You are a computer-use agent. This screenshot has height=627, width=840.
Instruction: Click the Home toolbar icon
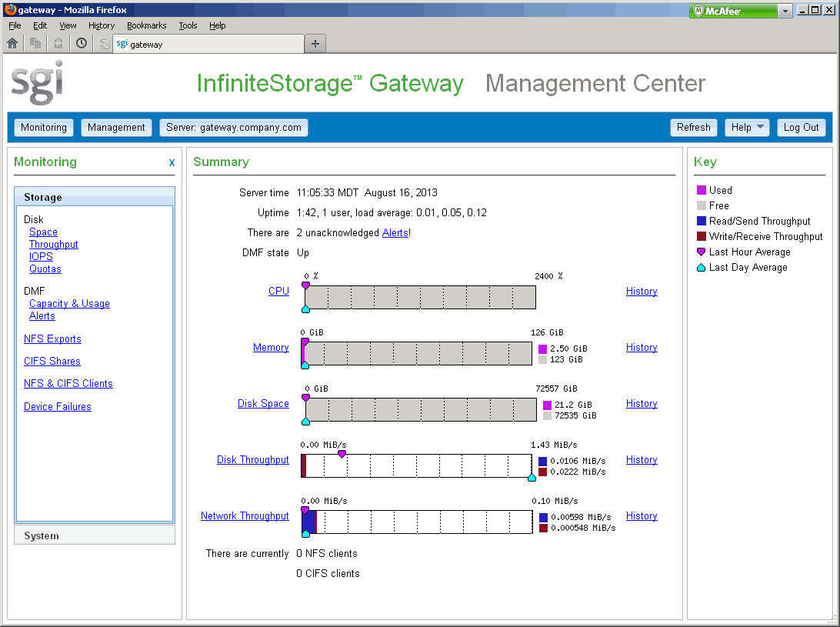[12, 43]
